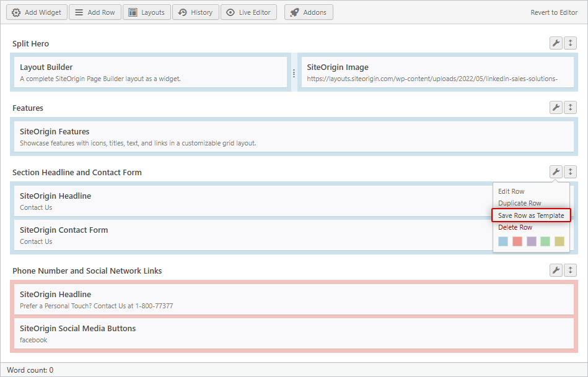Pick the green row color swatch
Screen dimensions: 588x377
[x=545, y=241]
